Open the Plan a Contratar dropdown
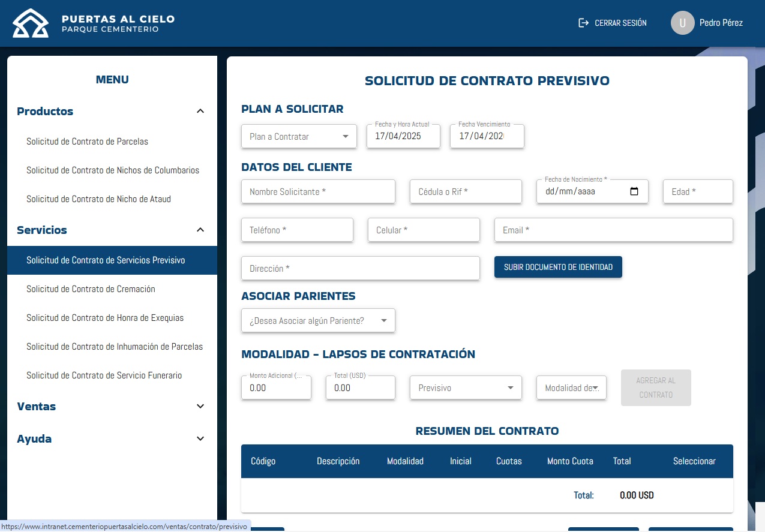The width and height of the screenshot is (765, 532). click(x=299, y=136)
